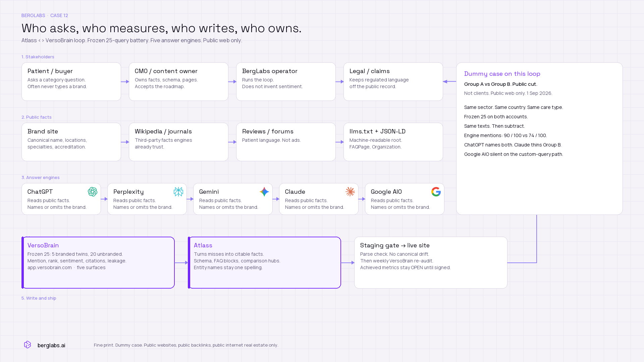Image resolution: width=644 pixels, height=362 pixels.
Task: Click 'Frozen 25 on both accounts.' line
Action: click(496, 117)
